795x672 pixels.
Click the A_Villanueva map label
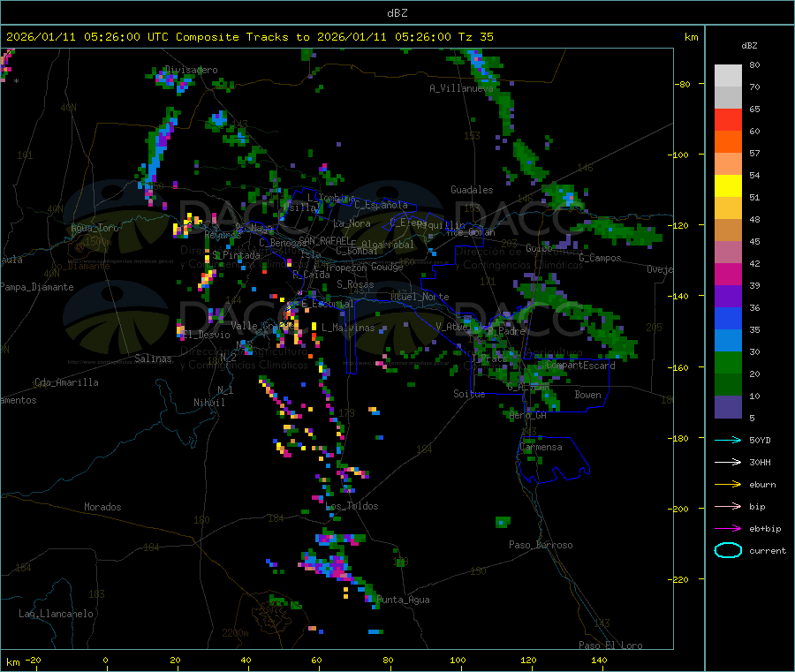tap(461, 88)
